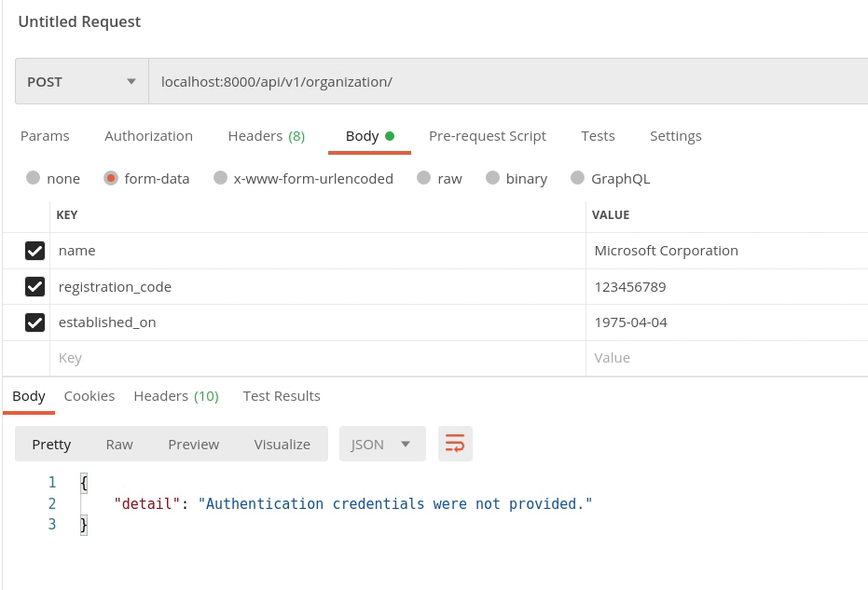Click the wrap lines icon in response toolbar
This screenshot has height=590, width=868.
[x=455, y=444]
